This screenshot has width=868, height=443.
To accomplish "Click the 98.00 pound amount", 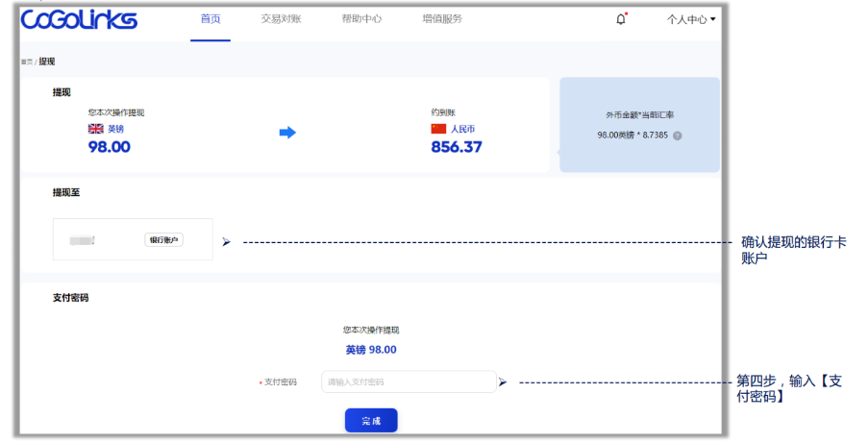I will (109, 147).
